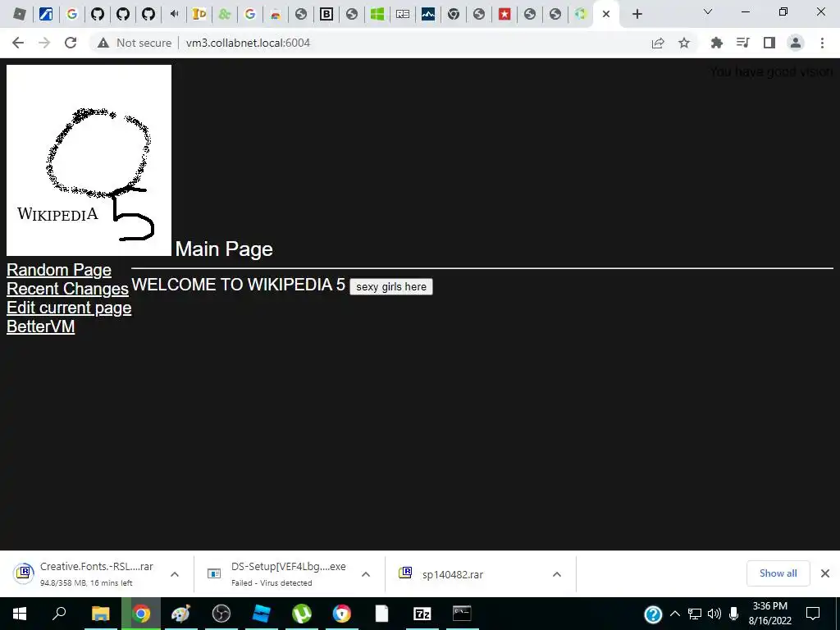
Task: Open the Recent Changes link
Action: 67,289
